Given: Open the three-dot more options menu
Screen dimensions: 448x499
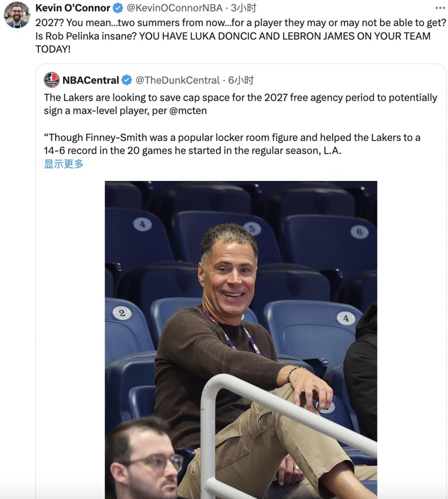Looking at the screenshot, I should [x=440, y=8].
